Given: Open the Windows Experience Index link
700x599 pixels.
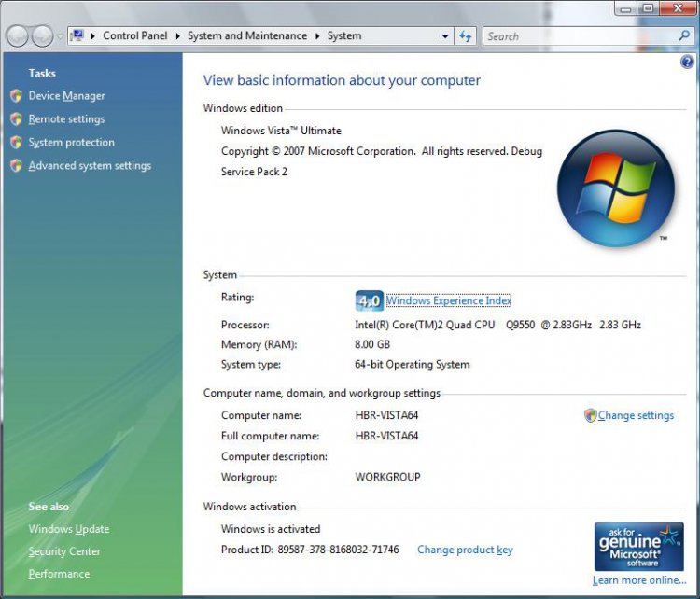Looking at the screenshot, I should click(448, 300).
